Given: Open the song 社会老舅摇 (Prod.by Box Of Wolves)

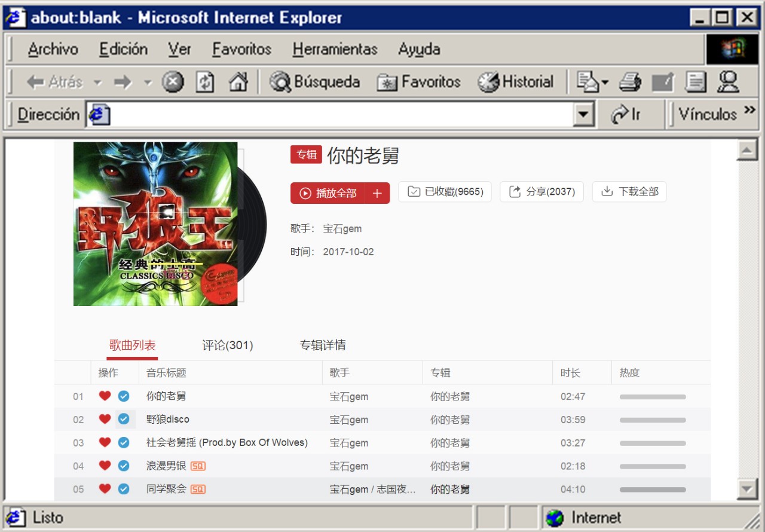Looking at the screenshot, I should (x=227, y=443).
